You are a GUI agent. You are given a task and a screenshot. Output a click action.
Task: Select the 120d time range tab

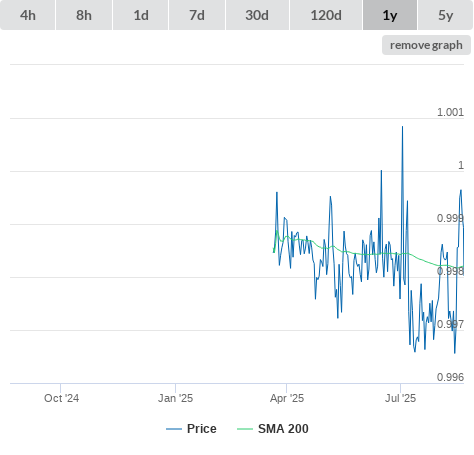(x=326, y=15)
